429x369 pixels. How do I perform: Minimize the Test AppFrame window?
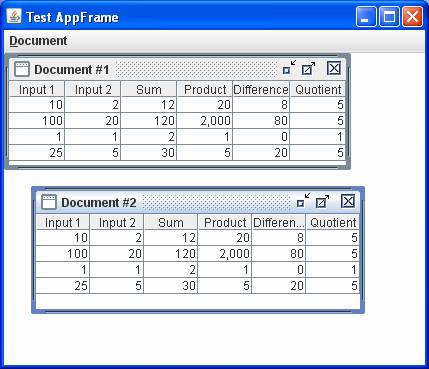pos(366,16)
